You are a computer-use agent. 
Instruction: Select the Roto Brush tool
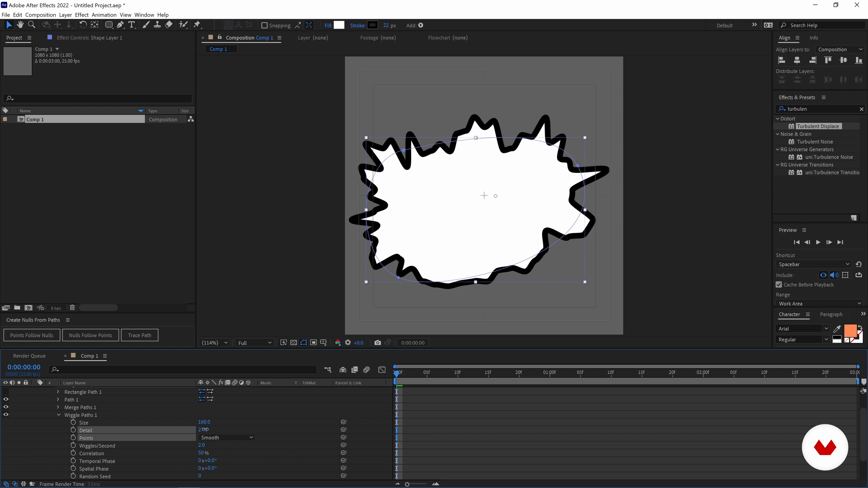183,25
